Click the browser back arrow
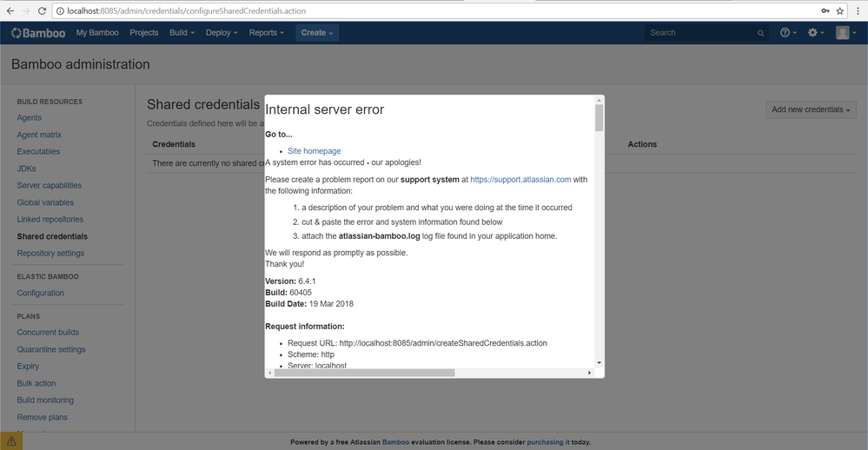868x450 pixels. tap(10, 10)
